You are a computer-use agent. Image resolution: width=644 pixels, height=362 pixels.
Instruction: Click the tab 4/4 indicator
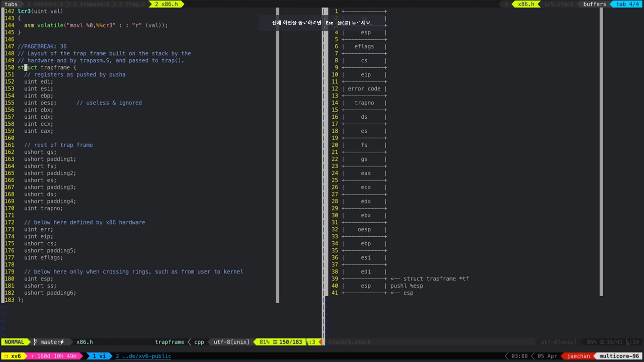click(x=627, y=4)
